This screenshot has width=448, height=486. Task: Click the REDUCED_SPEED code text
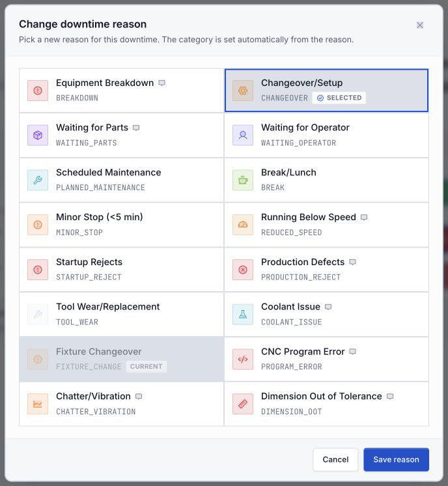click(x=292, y=233)
